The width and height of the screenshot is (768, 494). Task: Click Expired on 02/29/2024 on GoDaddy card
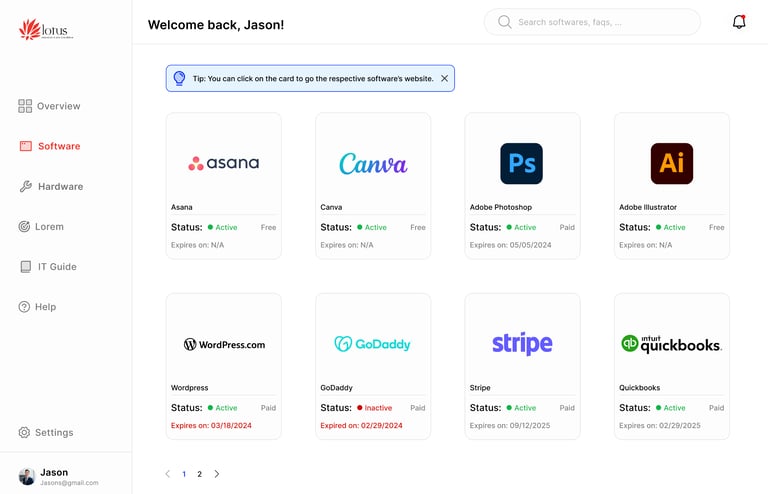[x=361, y=425]
